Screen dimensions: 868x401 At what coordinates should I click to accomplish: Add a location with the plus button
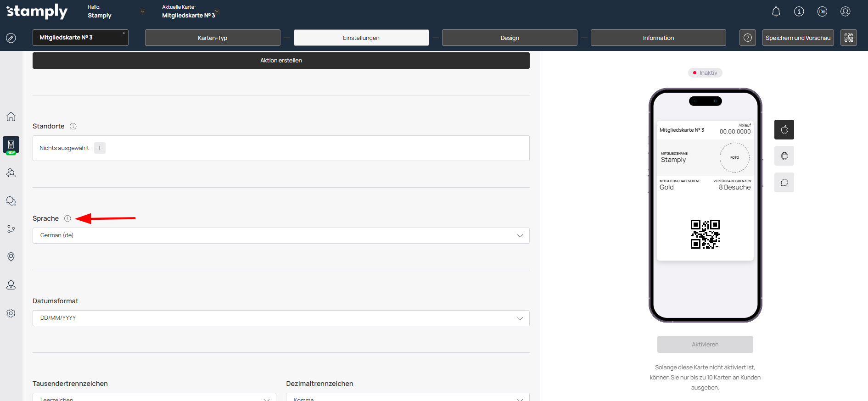(x=100, y=148)
